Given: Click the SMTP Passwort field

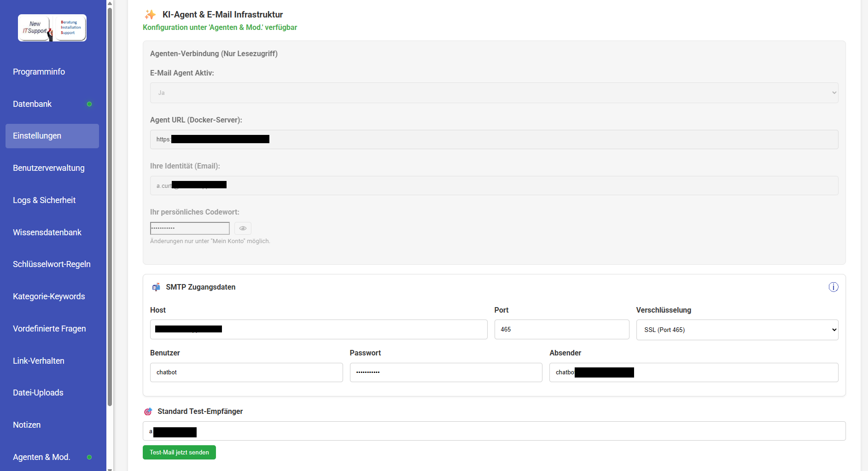Looking at the screenshot, I should point(445,372).
